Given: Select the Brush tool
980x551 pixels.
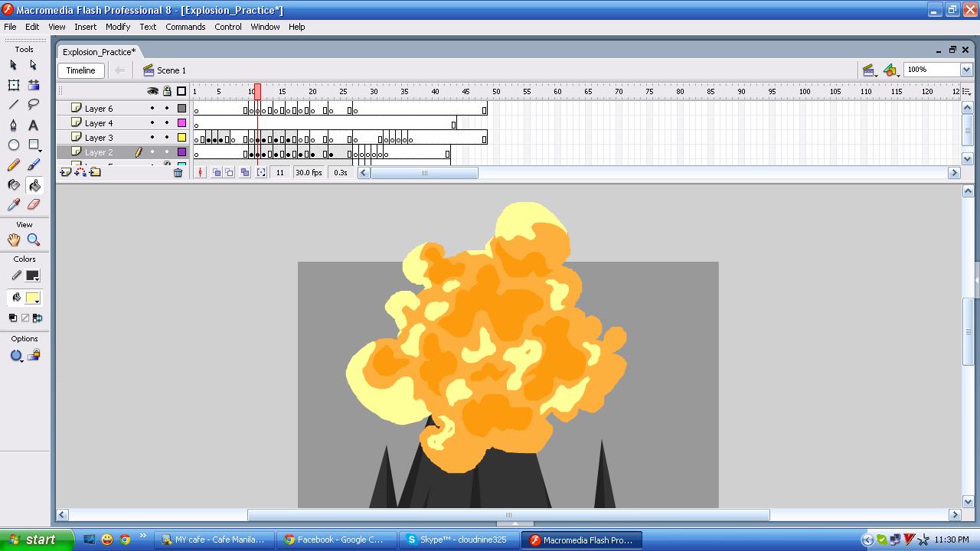Looking at the screenshot, I should (33, 162).
